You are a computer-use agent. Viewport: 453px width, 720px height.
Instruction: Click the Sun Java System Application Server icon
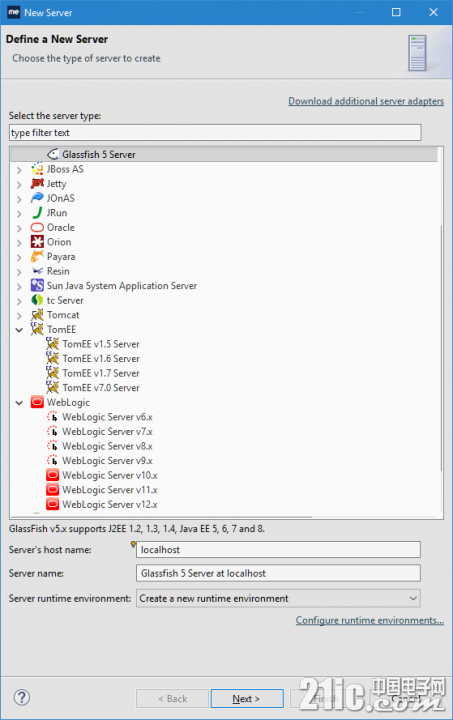[37, 286]
